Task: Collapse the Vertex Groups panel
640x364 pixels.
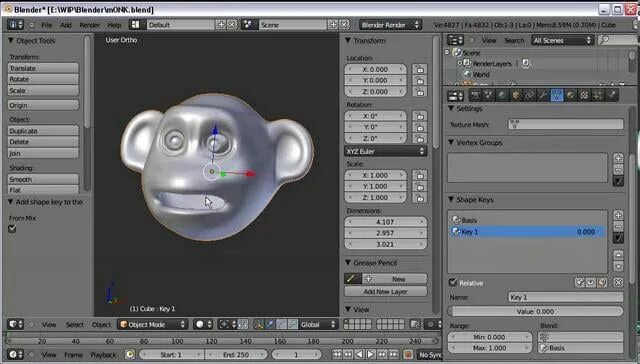Action: coord(451,142)
